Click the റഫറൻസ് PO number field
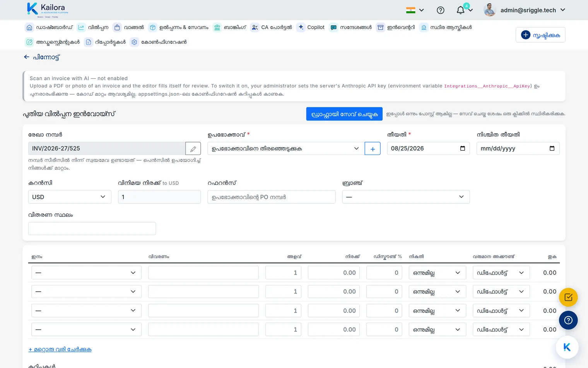 272,197
